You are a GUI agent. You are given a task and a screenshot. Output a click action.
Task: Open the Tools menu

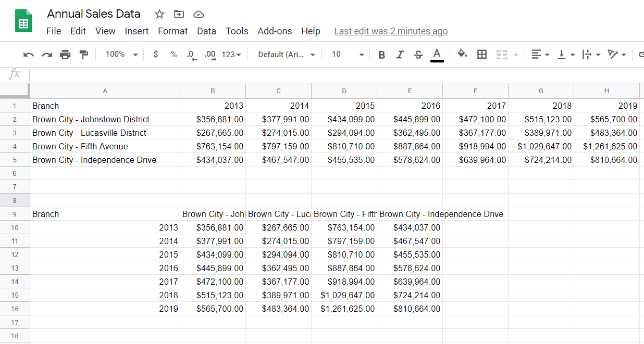tap(237, 31)
